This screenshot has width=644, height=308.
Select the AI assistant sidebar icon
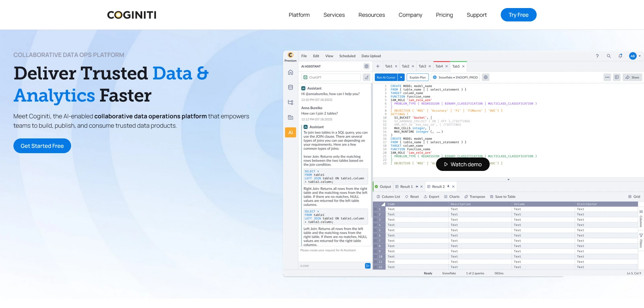point(290,132)
